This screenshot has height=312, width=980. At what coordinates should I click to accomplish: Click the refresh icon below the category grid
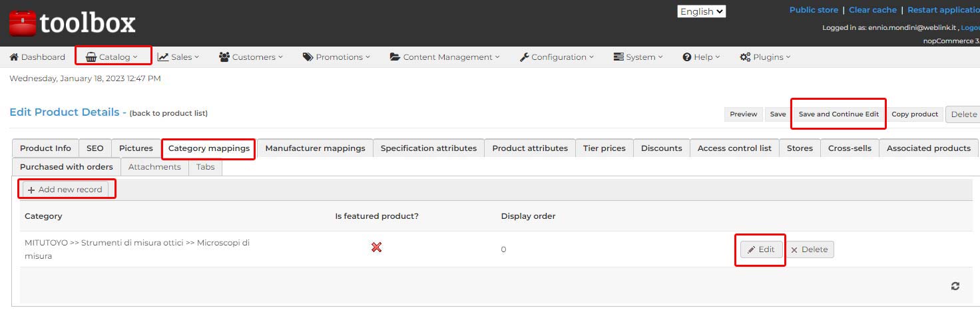point(955,285)
